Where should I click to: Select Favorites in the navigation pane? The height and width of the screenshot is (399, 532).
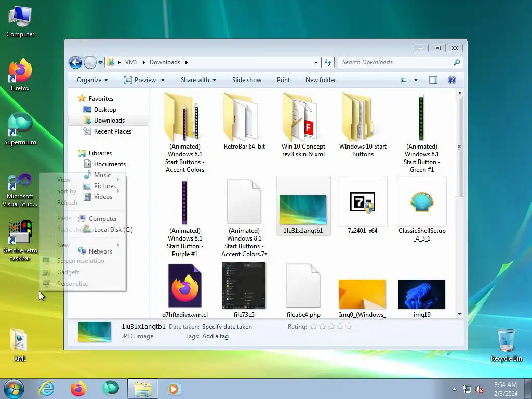coord(96,98)
